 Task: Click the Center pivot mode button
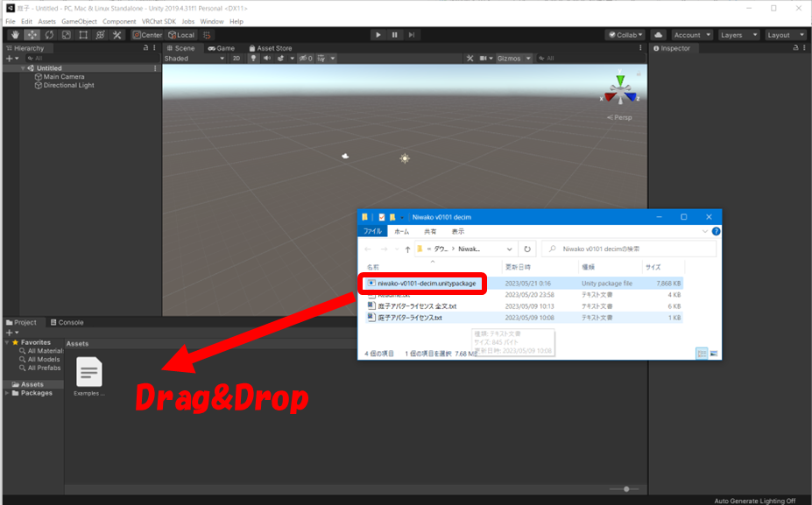[x=147, y=35]
